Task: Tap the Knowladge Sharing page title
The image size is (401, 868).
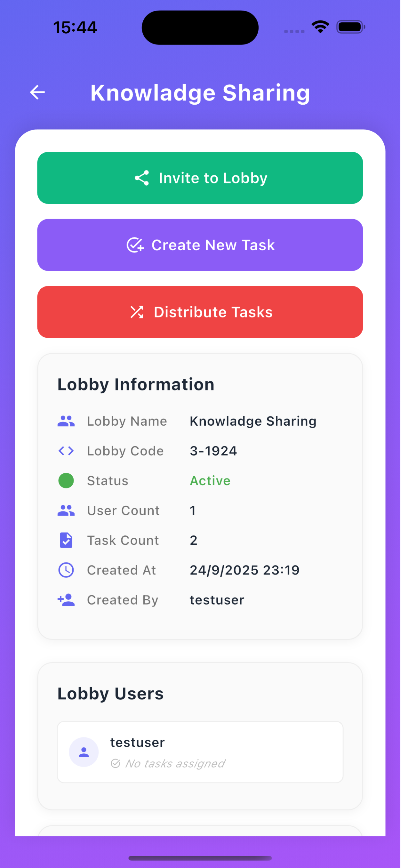Action: (200, 93)
